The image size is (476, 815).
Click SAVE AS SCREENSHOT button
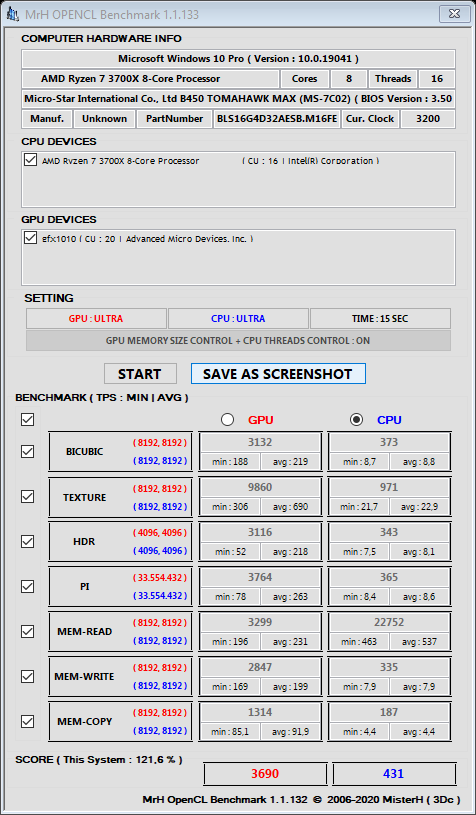[278, 374]
